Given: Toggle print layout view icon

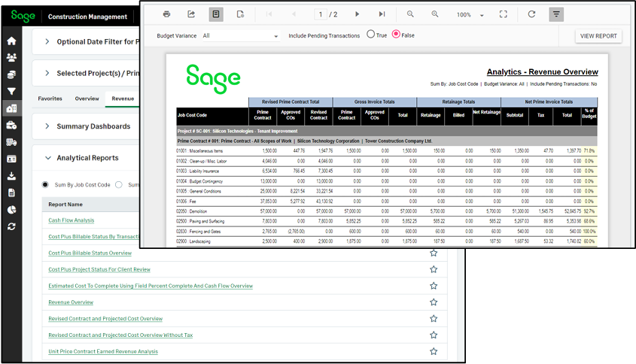Looking at the screenshot, I should (216, 14).
